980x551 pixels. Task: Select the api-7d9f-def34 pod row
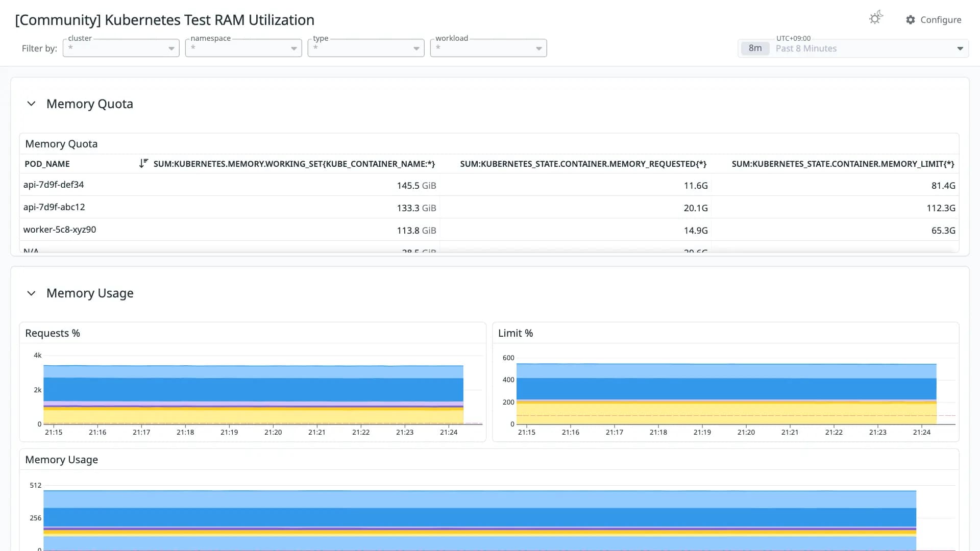[489, 185]
